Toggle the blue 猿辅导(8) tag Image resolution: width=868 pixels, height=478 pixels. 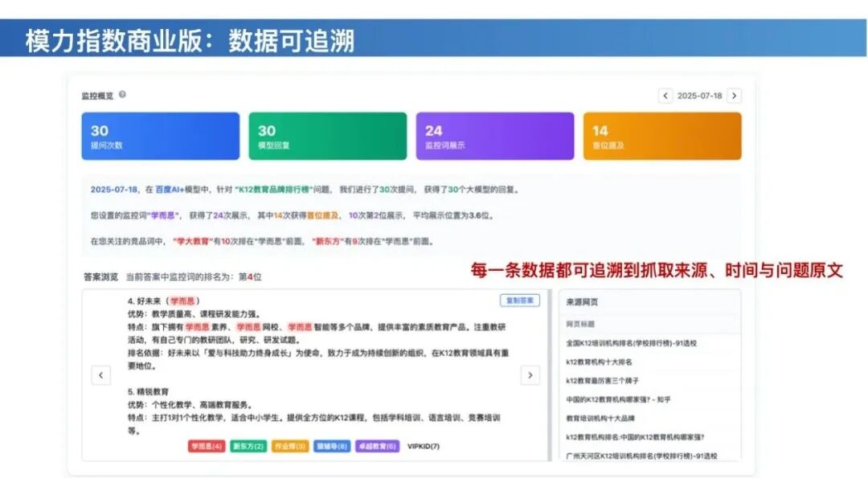point(332,446)
